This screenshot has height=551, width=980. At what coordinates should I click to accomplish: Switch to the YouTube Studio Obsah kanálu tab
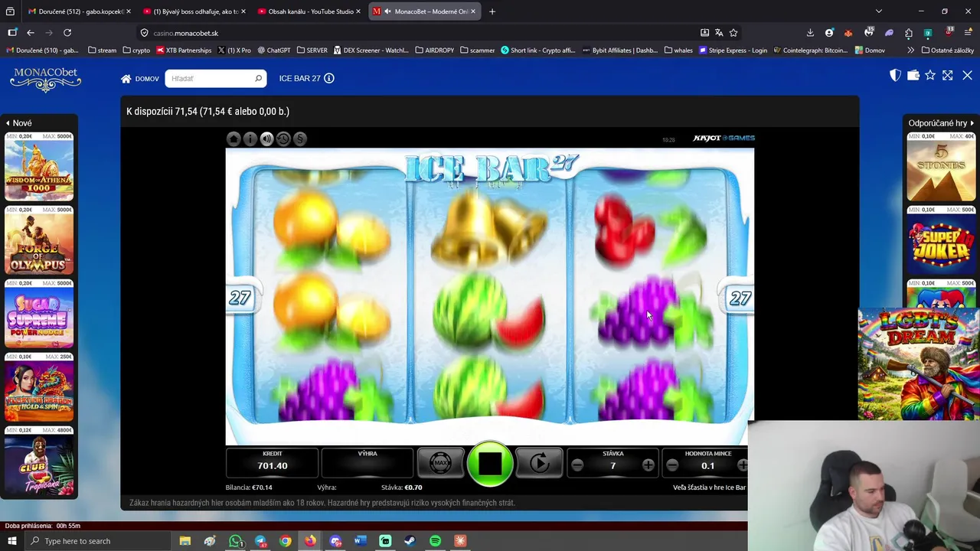(309, 11)
